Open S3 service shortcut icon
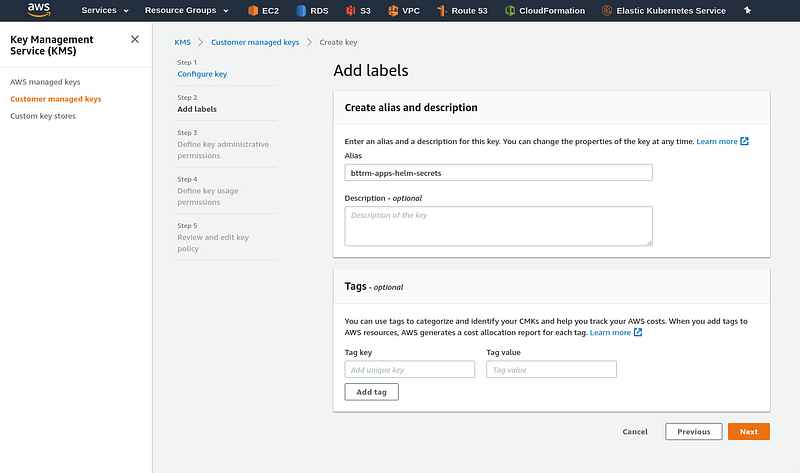Screen dimensions: 800x473 click(x=351, y=11)
